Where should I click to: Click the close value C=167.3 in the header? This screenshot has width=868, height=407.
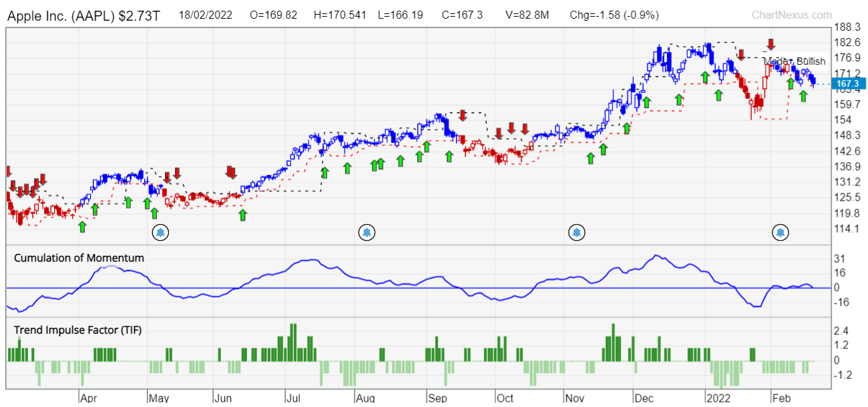462,15
